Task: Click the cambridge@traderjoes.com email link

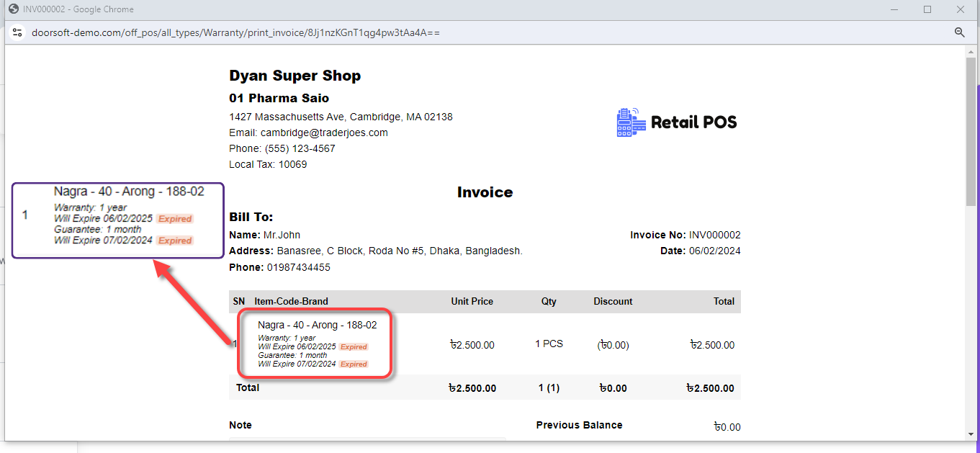Action: point(324,133)
